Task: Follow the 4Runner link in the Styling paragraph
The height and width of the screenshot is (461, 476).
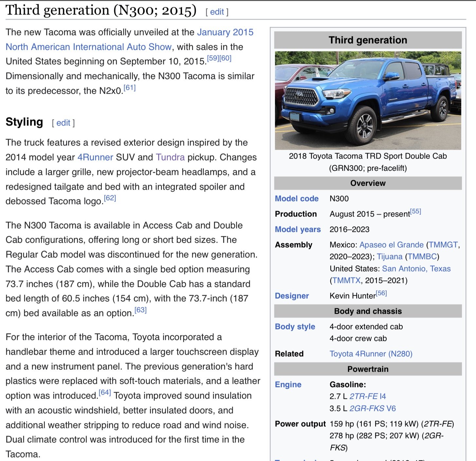Action: 95,157
